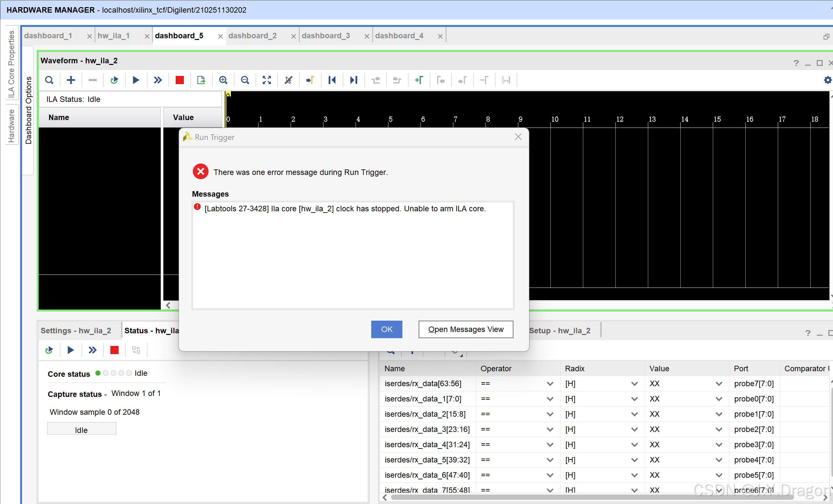Click the Open Messages View button

pyautogui.click(x=465, y=329)
